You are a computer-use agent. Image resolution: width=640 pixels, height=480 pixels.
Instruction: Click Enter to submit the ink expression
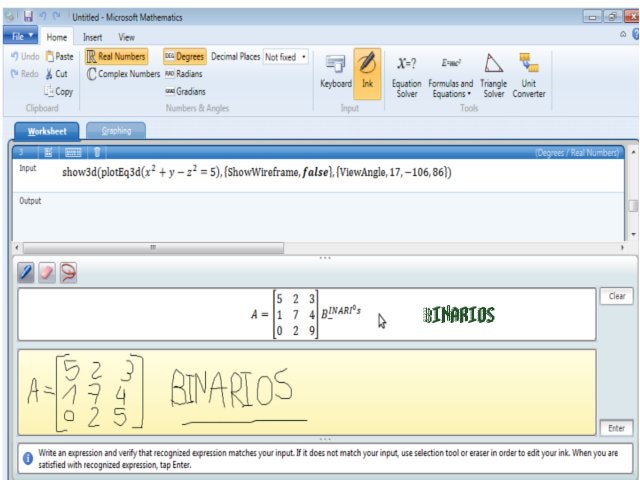pyautogui.click(x=616, y=428)
